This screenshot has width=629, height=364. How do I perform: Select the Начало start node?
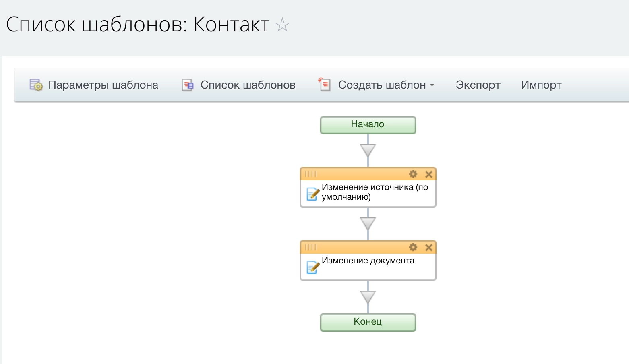[368, 125]
